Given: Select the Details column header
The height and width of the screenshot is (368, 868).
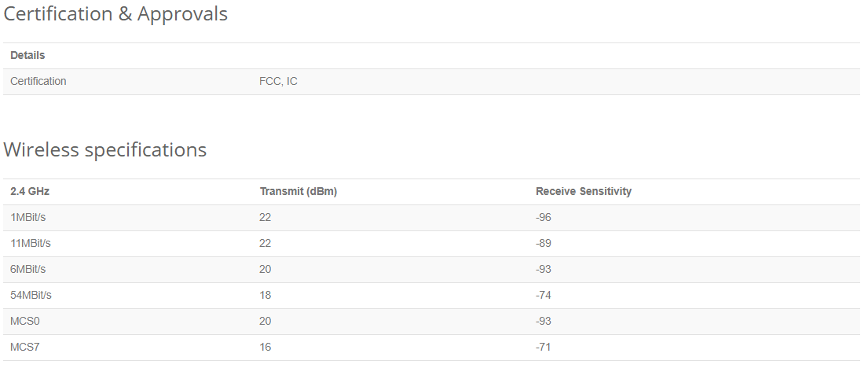Looking at the screenshot, I should (27, 55).
